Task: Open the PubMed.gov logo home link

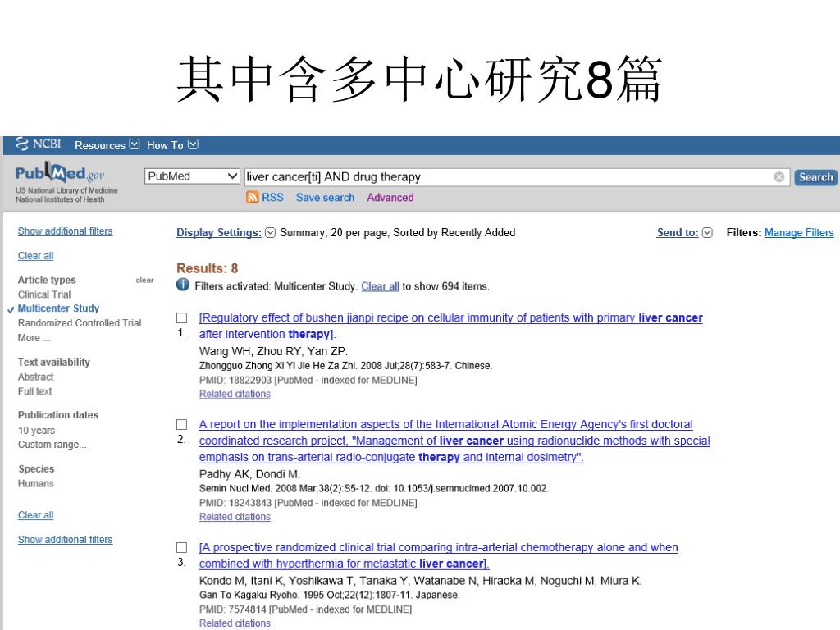Action: tap(60, 172)
